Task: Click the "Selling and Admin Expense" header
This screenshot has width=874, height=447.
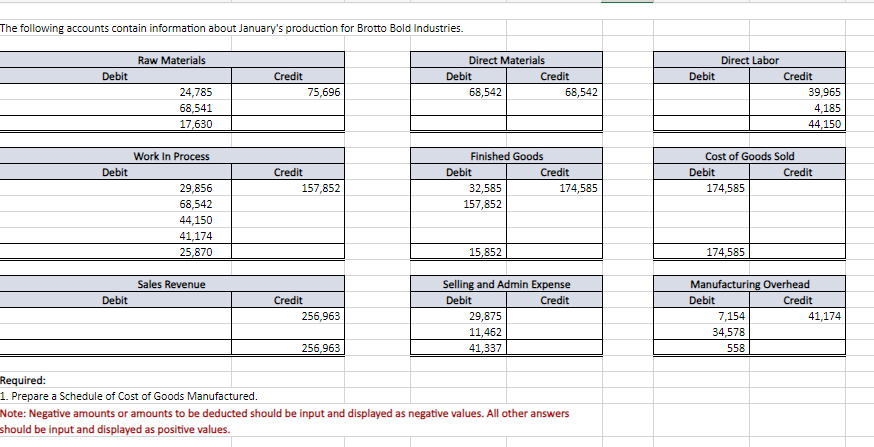Action: point(506,284)
